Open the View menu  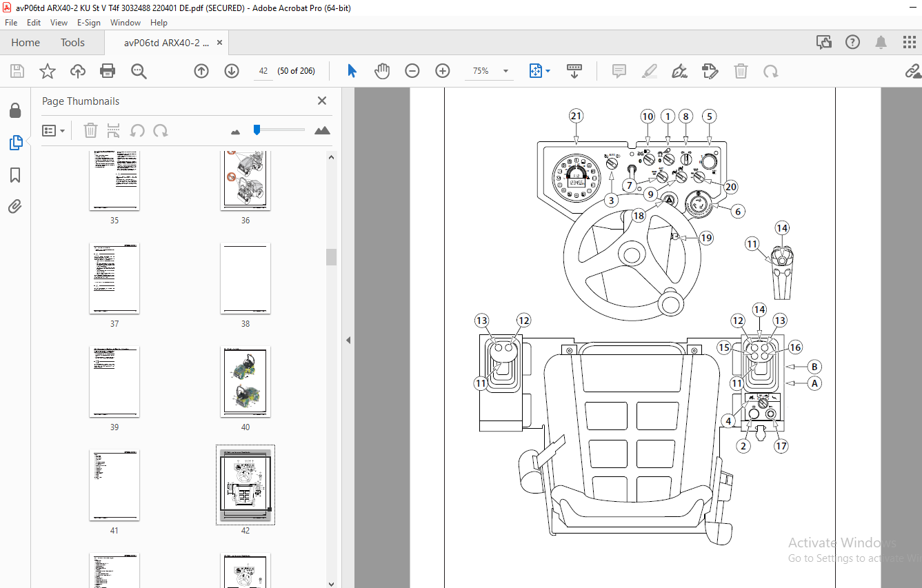(x=59, y=22)
